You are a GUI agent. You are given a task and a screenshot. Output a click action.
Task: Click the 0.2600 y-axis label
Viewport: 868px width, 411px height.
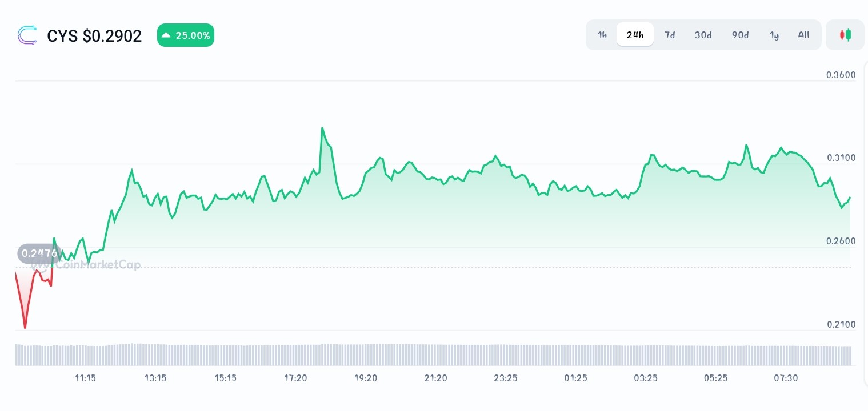[841, 241]
